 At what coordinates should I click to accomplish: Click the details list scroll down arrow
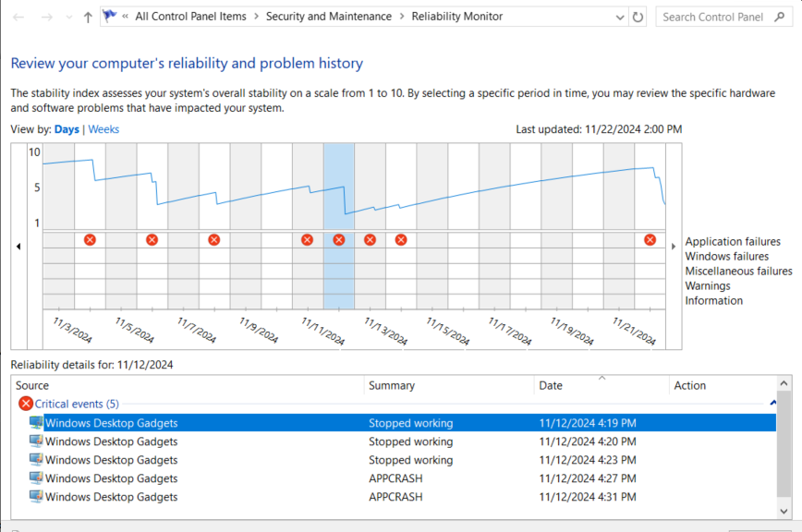tap(784, 511)
